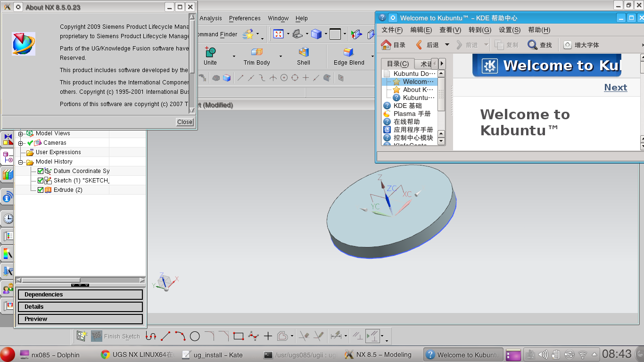Image resolution: width=644 pixels, height=362 pixels.
Task: Click the shaded cube rendering style icon
Action: [x=316, y=34]
